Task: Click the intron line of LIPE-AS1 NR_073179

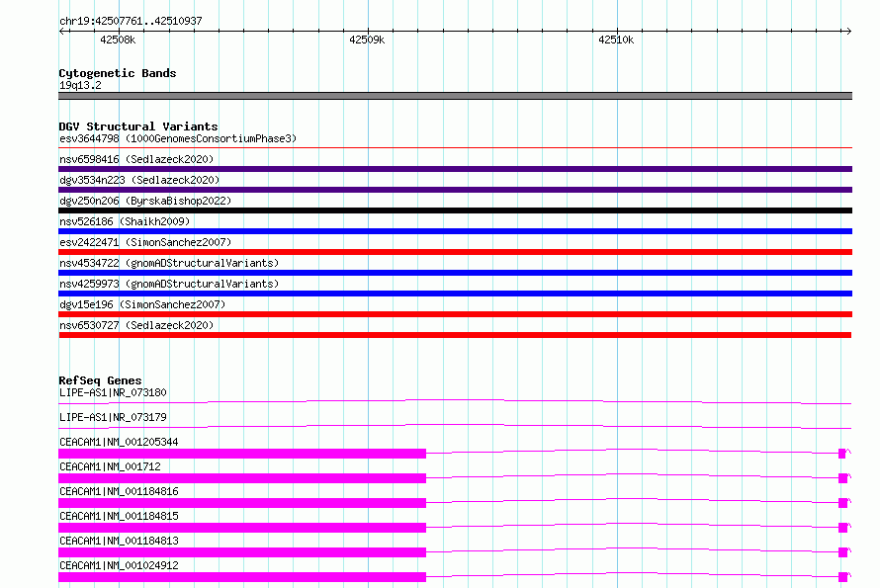Action: pos(455,426)
